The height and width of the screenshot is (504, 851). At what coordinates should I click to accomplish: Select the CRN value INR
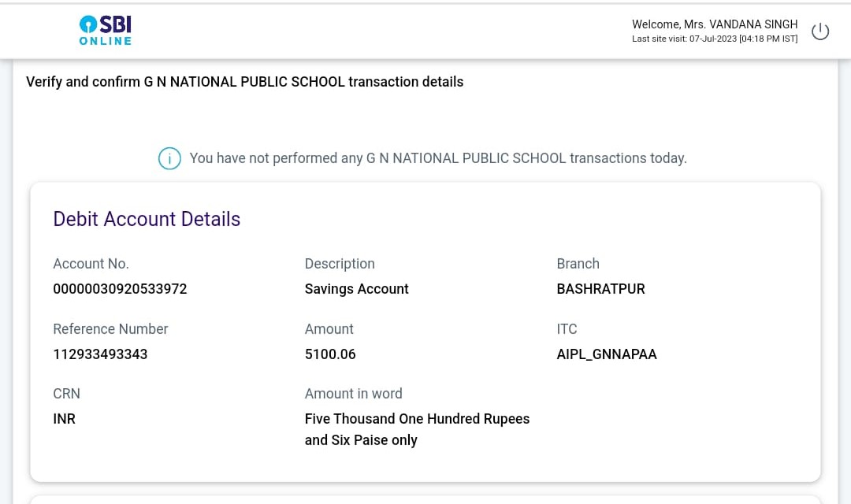(x=64, y=419)
